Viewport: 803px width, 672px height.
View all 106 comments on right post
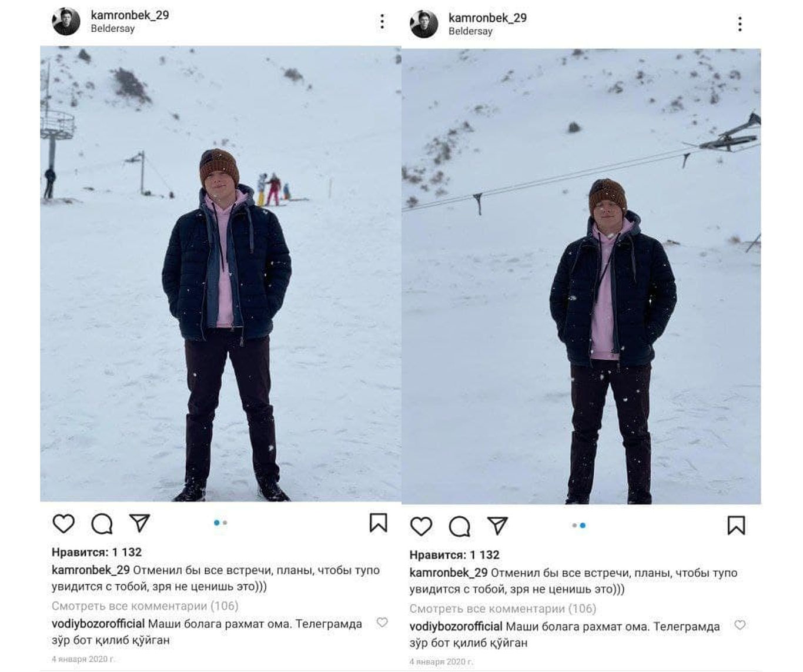tap(503, 609)
